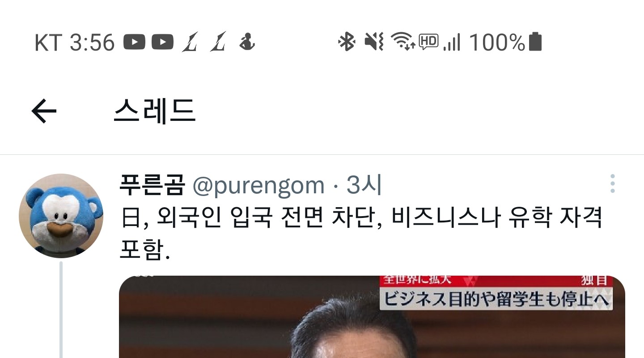This screenshot has width=644, height=358.
Task: Tap the display name 푸른곰
Action: [x=152, y=185]
